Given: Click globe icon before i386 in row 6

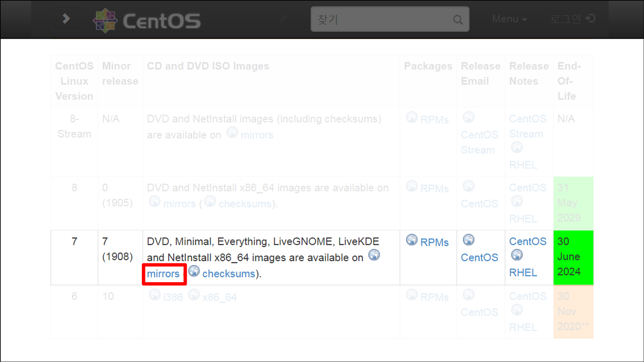Looking at the screenshot, I should pyautogui.click(x=154, y=295).
